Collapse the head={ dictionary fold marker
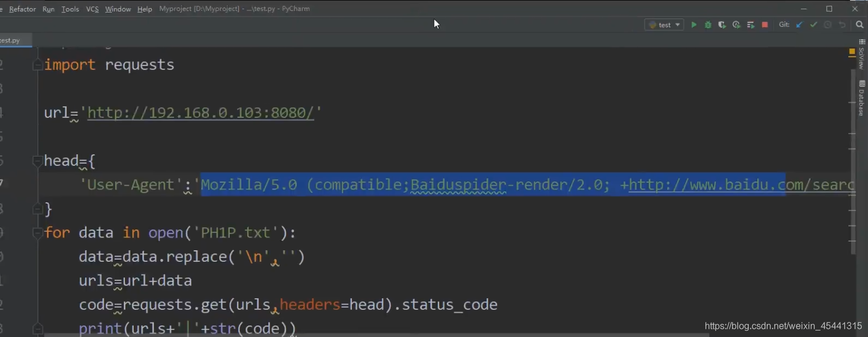Screen dimensions: 868x337 pyautogui.click(x=38, y=161)
